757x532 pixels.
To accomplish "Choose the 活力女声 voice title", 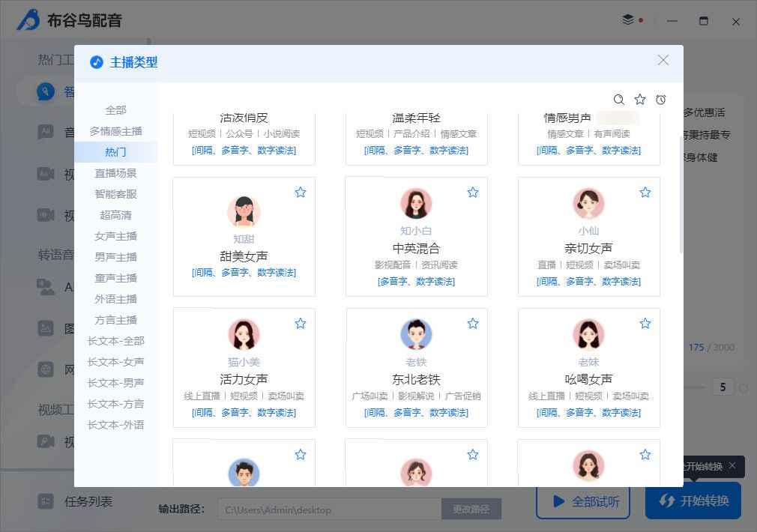I will click(244, 379).
